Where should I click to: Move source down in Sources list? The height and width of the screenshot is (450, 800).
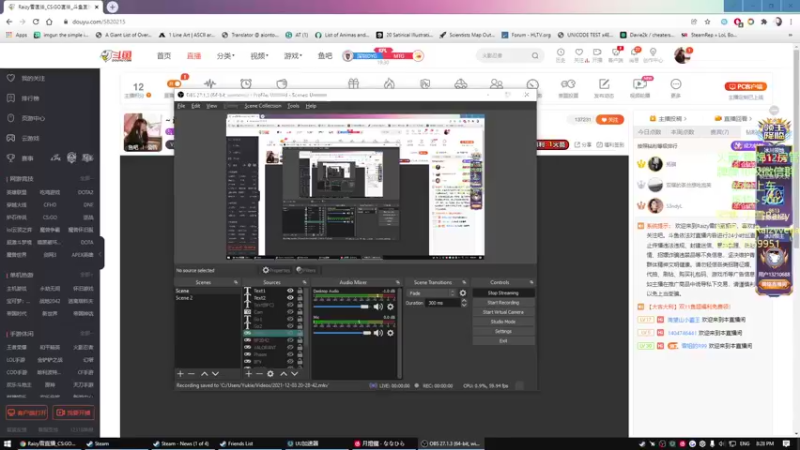(294, 374)
